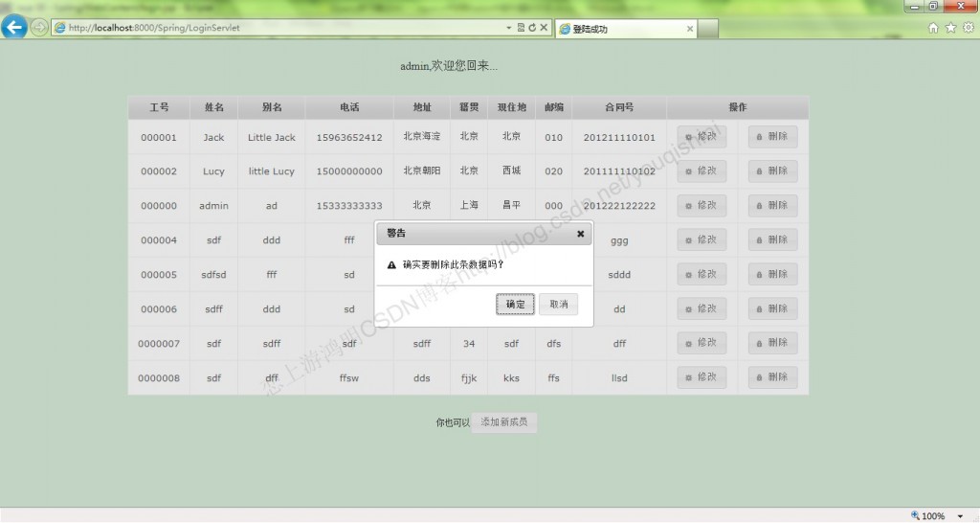Expand the address bar dropdown arrow
This screenshot has width=980, height=523.
509,28
